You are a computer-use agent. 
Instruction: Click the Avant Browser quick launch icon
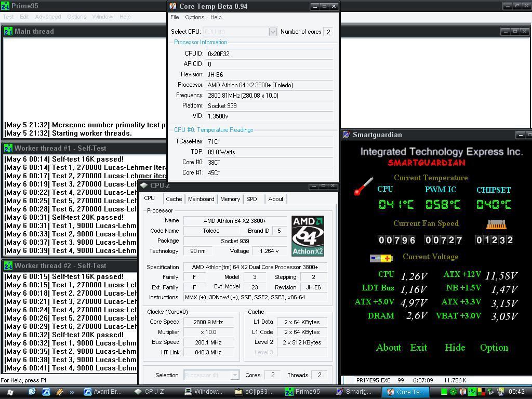[x=46, y=392]
